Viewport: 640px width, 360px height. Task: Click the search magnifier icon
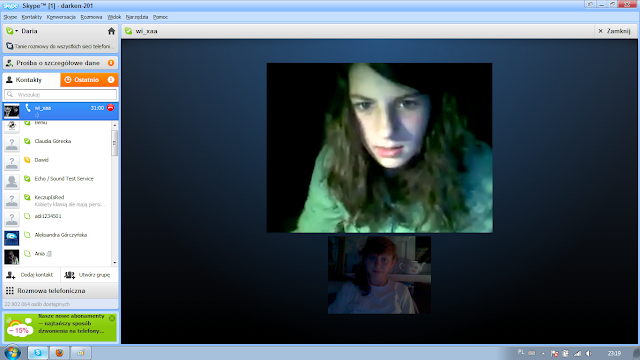click(10, 94)
